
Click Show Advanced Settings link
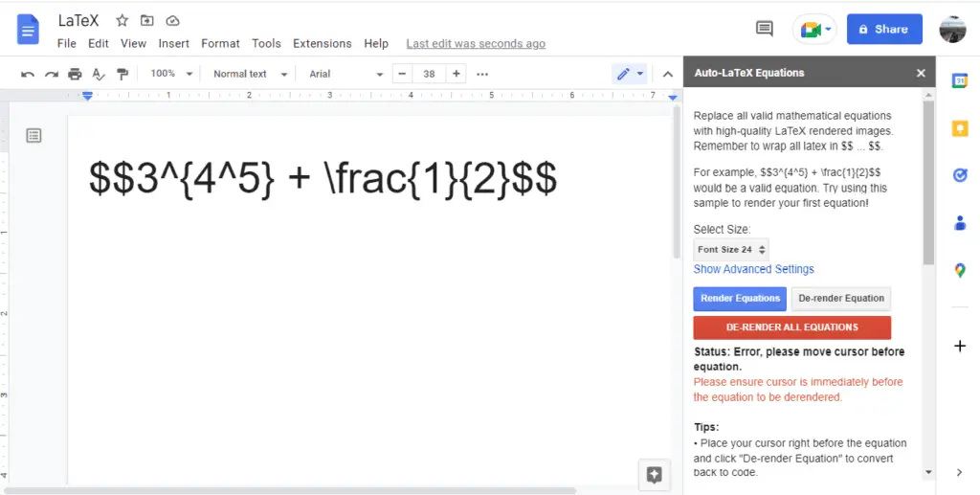[754, 269]
